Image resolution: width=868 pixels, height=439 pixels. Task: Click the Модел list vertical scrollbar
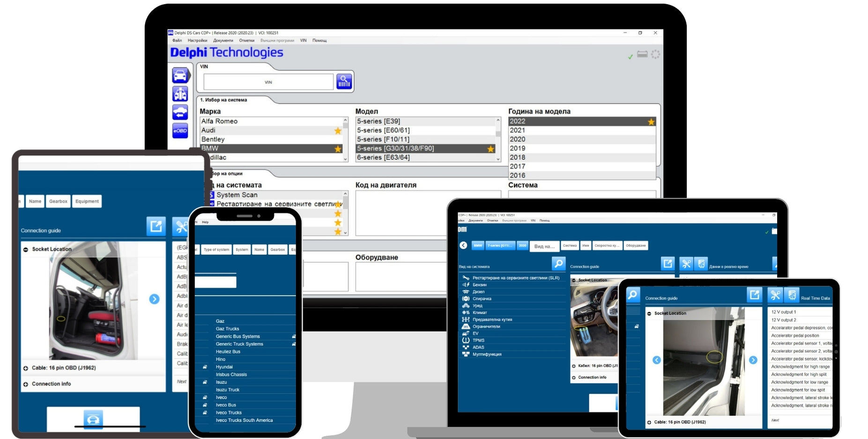(x=498, y=139)
